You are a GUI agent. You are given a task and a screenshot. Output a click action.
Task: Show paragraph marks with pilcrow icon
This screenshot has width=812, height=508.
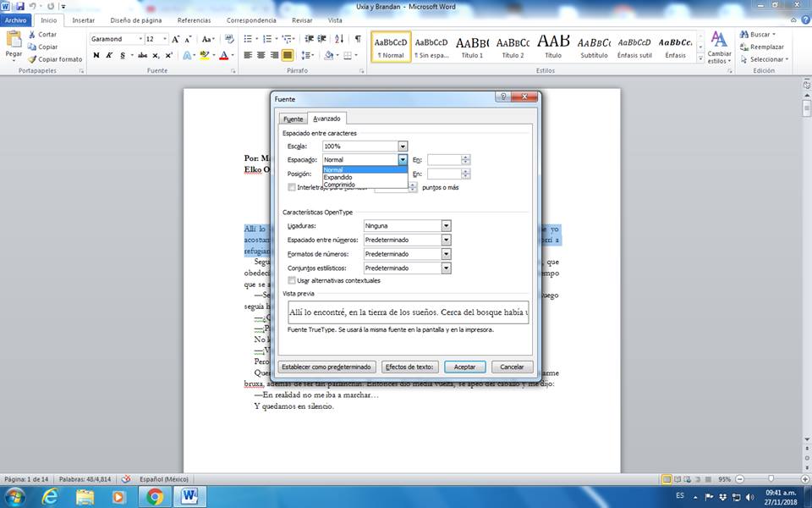358,39
